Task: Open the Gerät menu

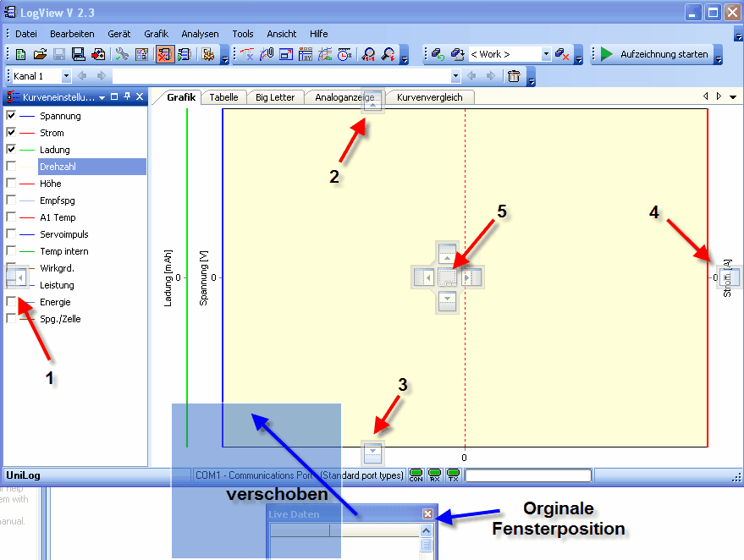Action: click(119, 34)
